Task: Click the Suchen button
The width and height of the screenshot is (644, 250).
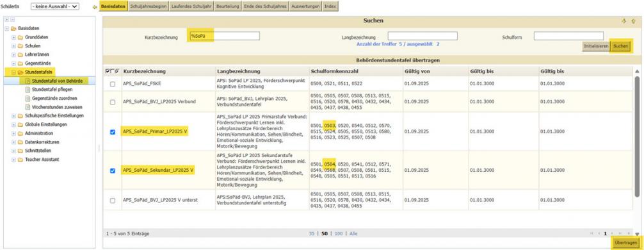Action: pos(620,46)
